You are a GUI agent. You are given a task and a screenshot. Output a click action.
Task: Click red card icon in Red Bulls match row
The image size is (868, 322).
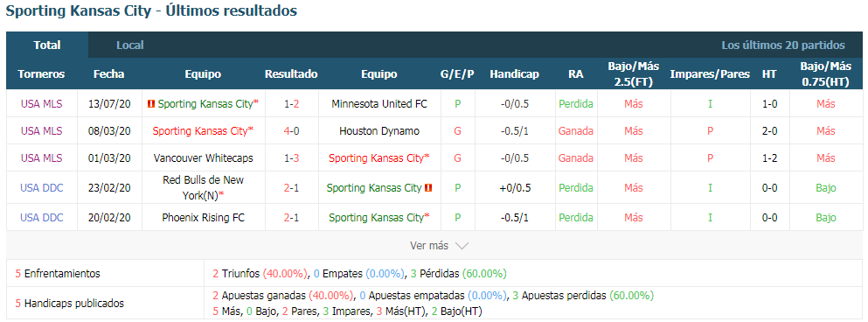(x=428, y=188)
